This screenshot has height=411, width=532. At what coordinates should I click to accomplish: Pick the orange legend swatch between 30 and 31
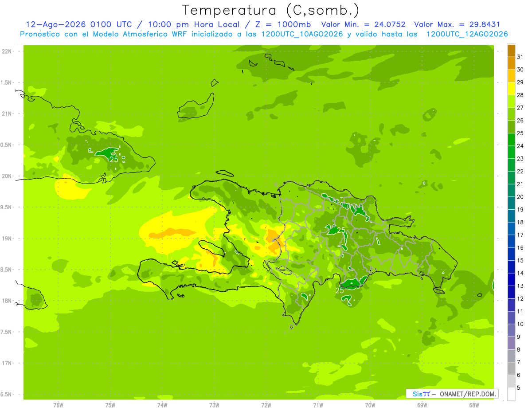point(511,63)
